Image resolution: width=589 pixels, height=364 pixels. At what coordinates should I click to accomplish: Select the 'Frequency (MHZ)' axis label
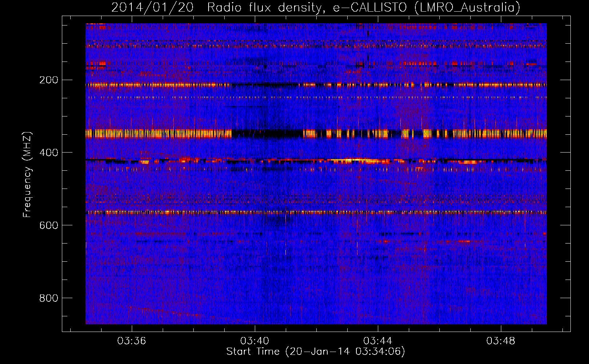click(27, 175)
